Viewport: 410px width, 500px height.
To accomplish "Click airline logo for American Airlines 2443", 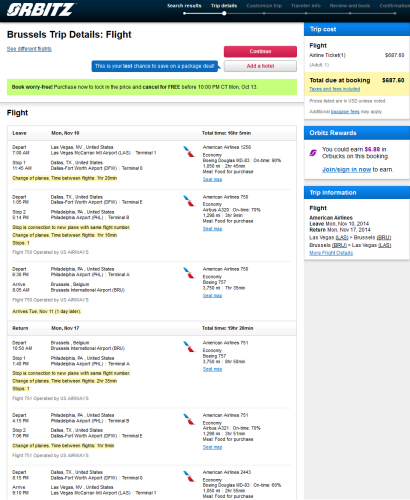I will (x=189, y=476).
